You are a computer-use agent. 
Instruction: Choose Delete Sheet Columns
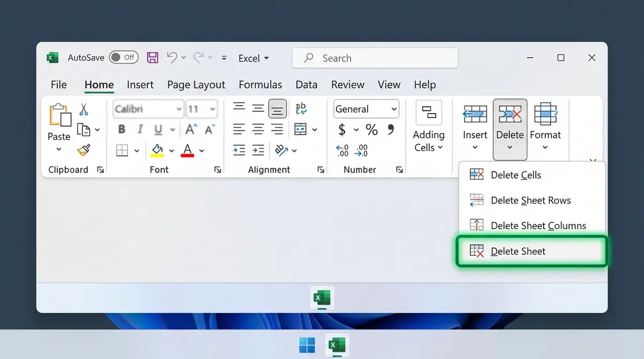point(532,225)
